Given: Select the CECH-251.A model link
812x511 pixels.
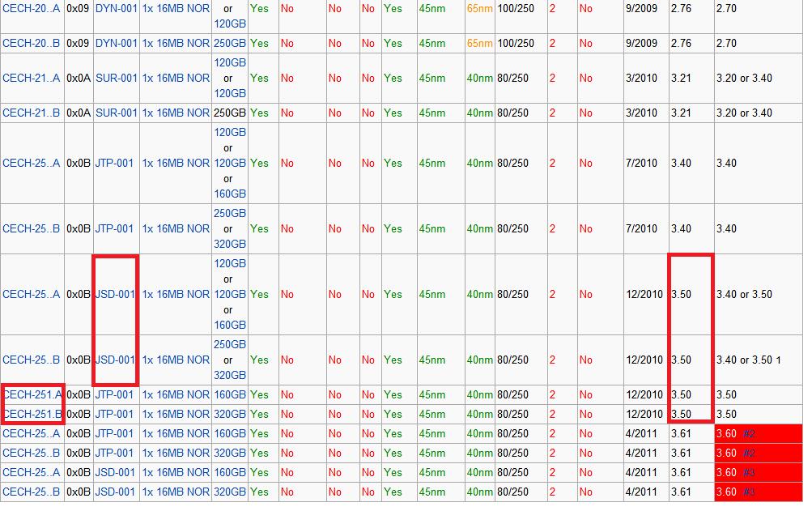Looking at the screenshot, I should (x=32, y=395).
